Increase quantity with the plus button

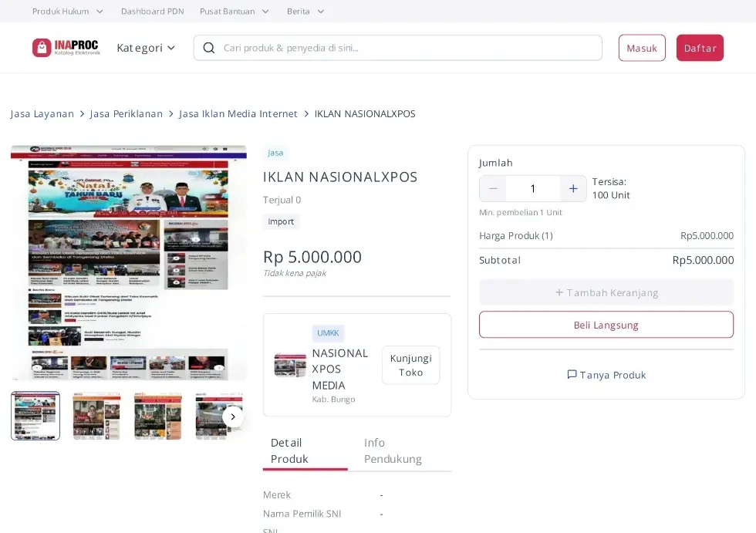click(x=573, y=188)
